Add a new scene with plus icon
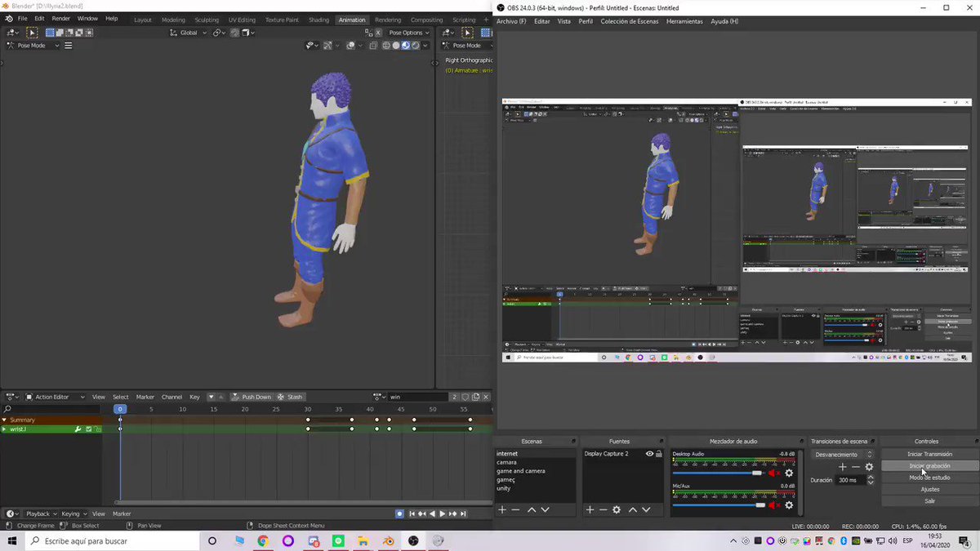 point(502,509)
